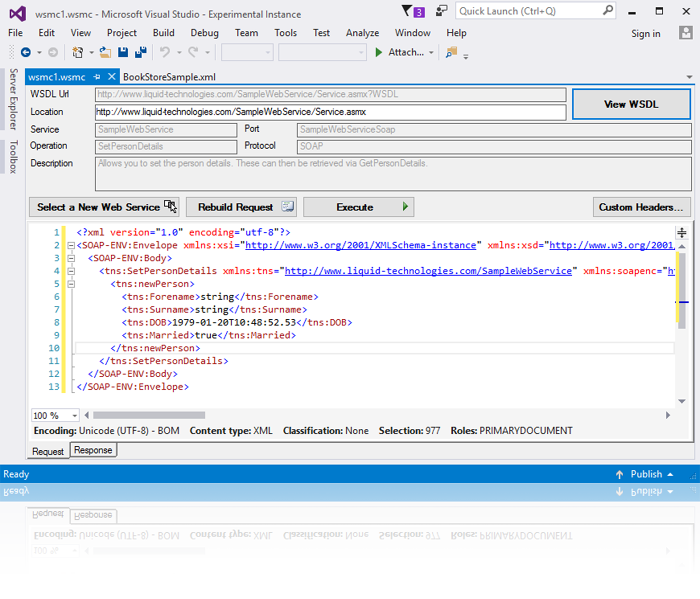This screenshot has height=599, width=700.
Task: Undo the last action
Action: click(165, 52)
